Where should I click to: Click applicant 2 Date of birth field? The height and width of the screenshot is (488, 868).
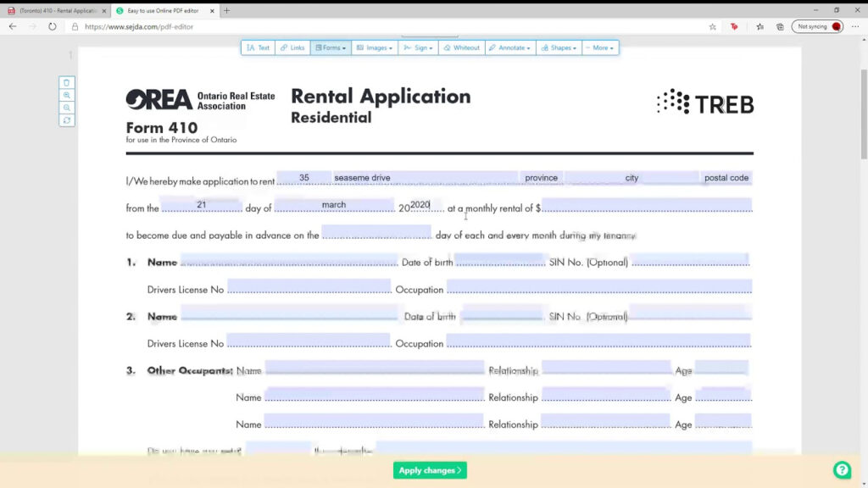click(502, 313)
